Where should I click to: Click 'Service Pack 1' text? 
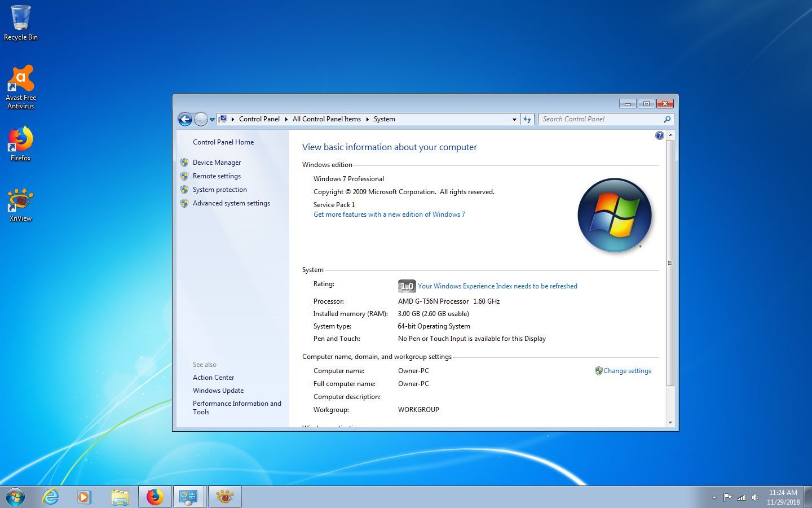[x=334, y=205]
